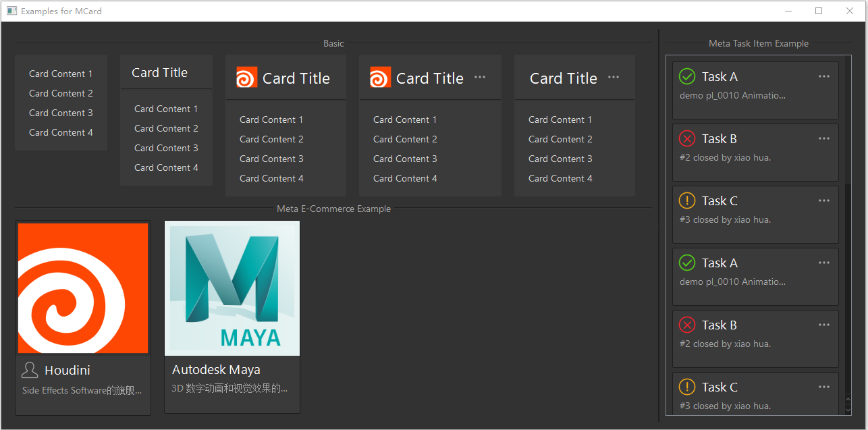Click the scrollbar down arrow in the task list

848,408
